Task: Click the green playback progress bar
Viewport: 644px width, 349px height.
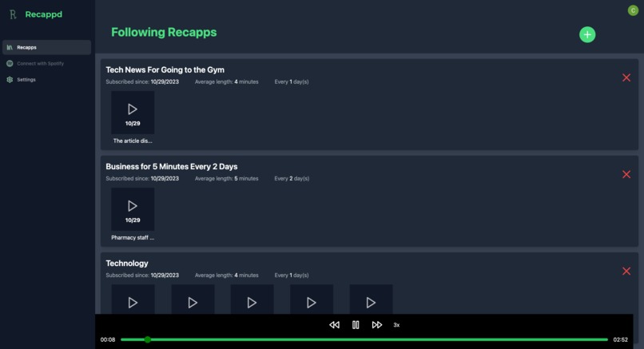Action: point(364,339)
